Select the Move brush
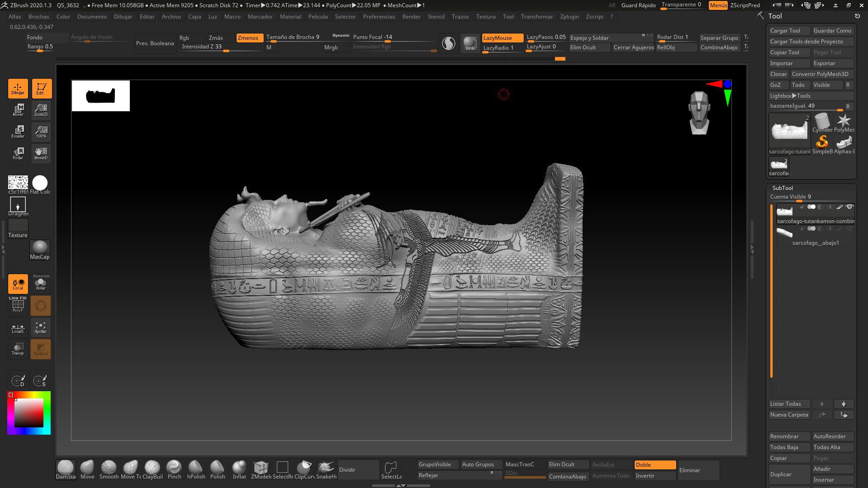 click(87, 470)
